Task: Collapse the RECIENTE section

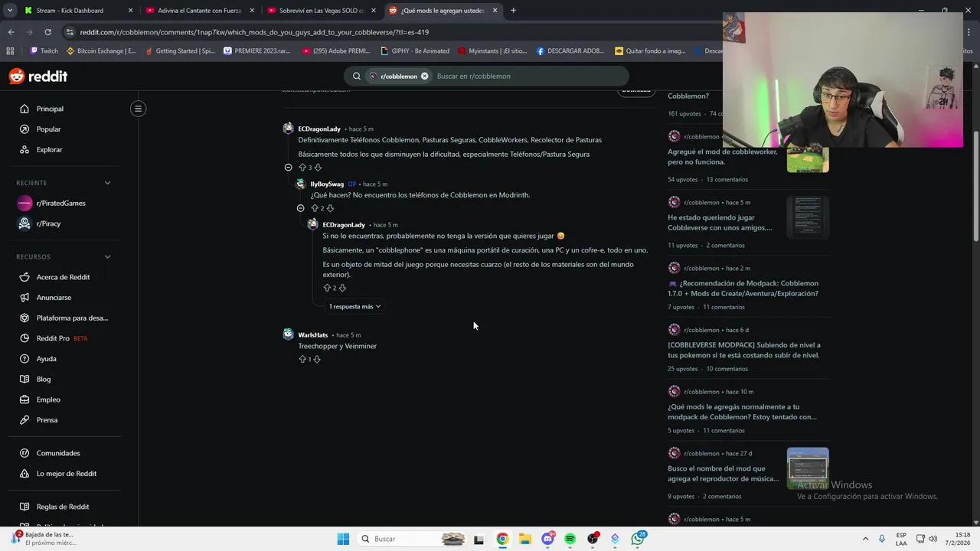Action: tap(107, 183)
